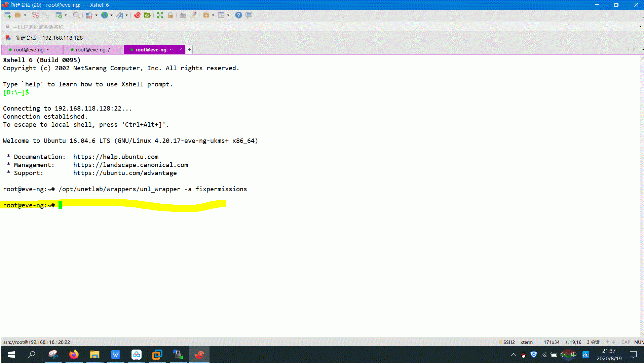This screenshot has width=644, height=363.
Task: Open Help via the blue question mark
Action: coord(238,15)
